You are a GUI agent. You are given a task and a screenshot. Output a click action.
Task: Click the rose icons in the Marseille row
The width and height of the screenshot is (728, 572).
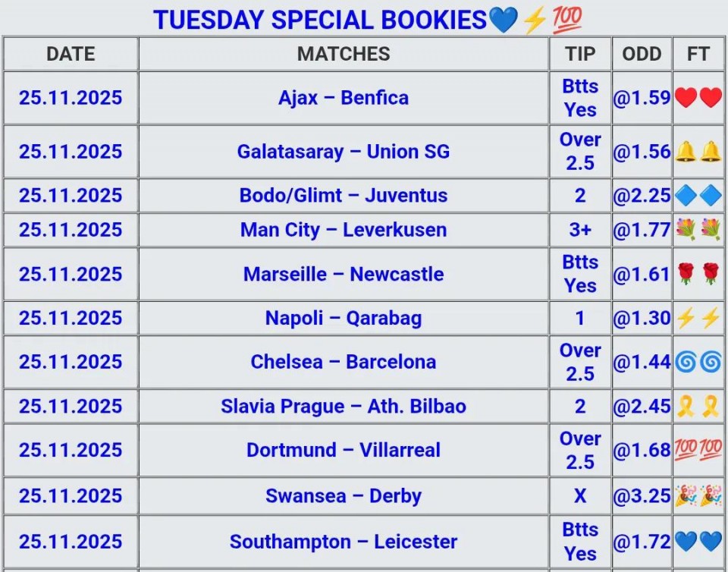coord(698,274)
